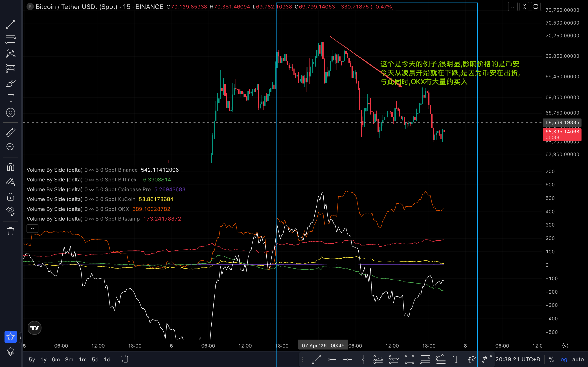Select the trend line drawing tool
The height and width of the screenshot is (367, 588).
click(10, 25)
